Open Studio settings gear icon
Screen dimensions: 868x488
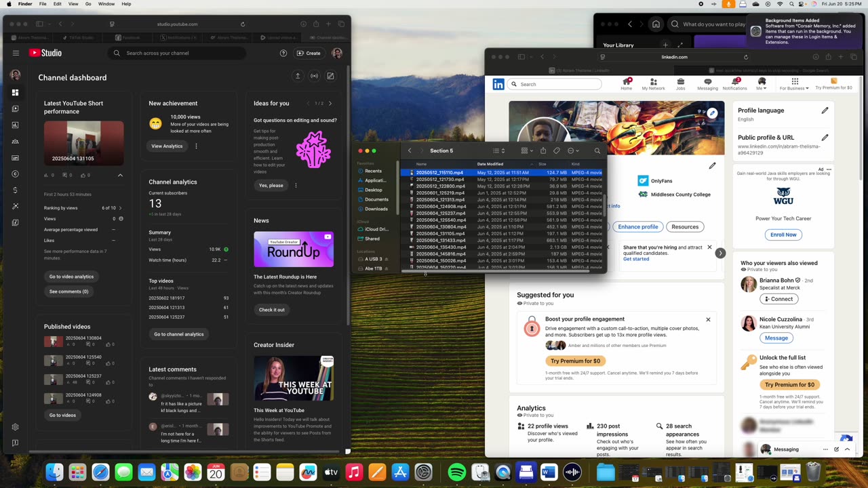[x=15, y=427]
